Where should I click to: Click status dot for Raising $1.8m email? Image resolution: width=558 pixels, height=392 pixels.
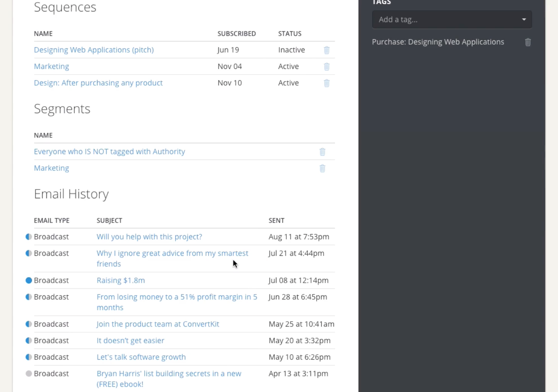pyautogui.click(x=29, y=280)
